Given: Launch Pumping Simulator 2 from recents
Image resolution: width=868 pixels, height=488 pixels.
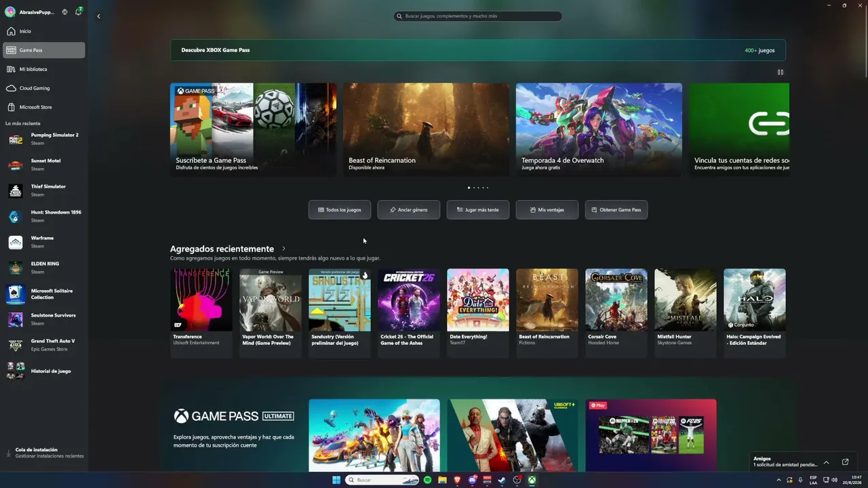Looking at the screenshot, I should (44, 139).
